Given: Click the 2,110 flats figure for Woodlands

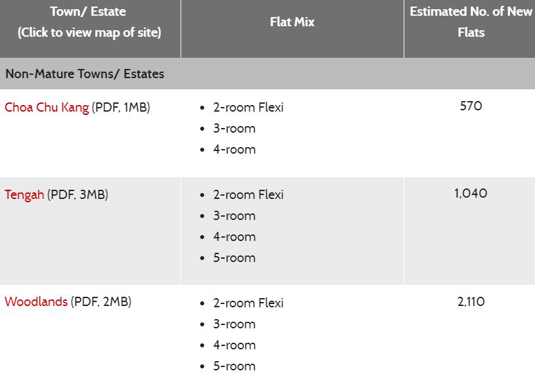Looking at the screenshot, I should tap(471, 302).
